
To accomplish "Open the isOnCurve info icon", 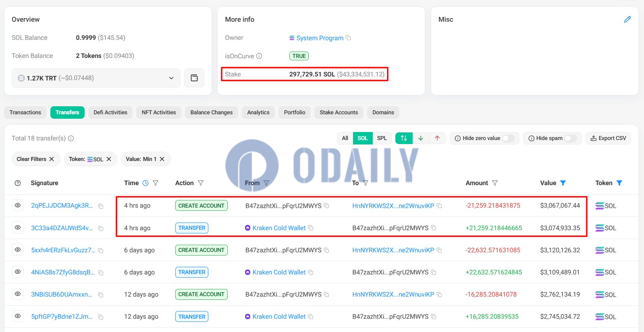I will [x=259, y=56].
